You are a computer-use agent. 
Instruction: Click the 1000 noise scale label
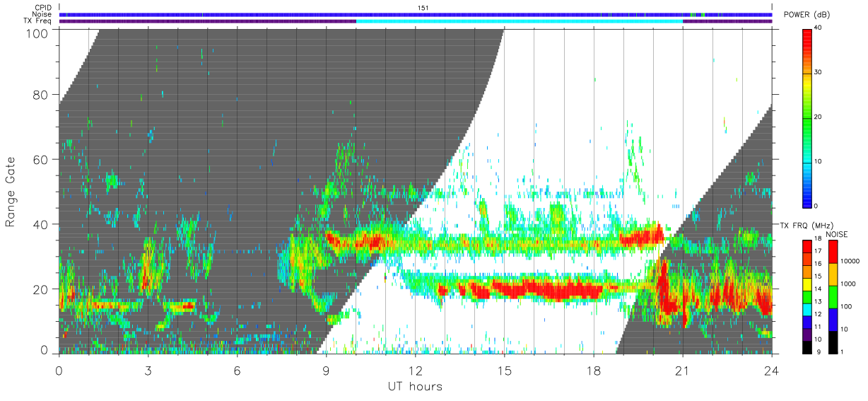[x=850, y=284]
